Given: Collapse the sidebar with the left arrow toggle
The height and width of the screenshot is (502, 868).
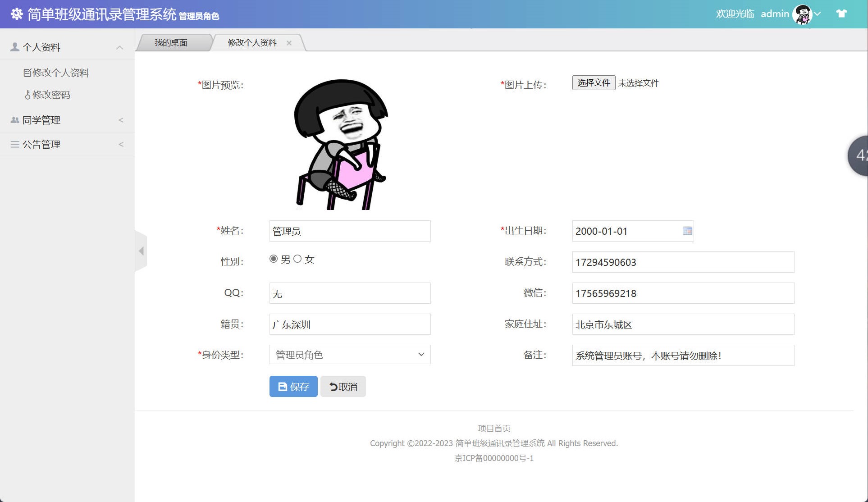Looking at the screenshot, I should pyautogui.click(x=141, y=251).
